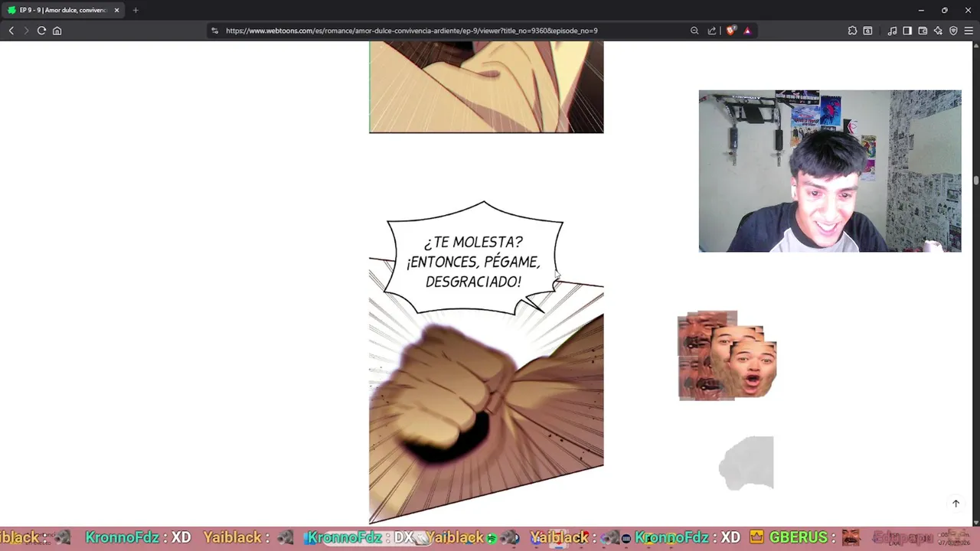The image size is (980, 551).
Task: Toggle the browser sidebar panel
Action: [907, 31]
